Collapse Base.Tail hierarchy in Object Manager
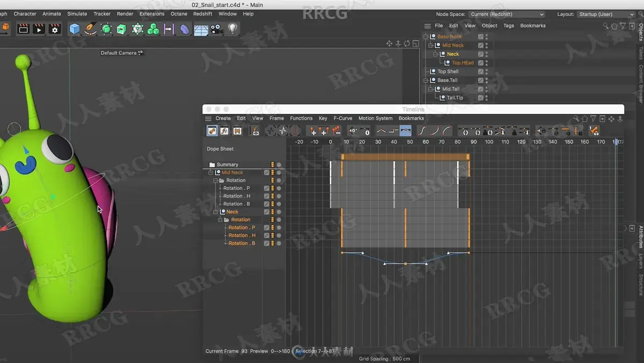The image size is (644, 363). [426, 80]
